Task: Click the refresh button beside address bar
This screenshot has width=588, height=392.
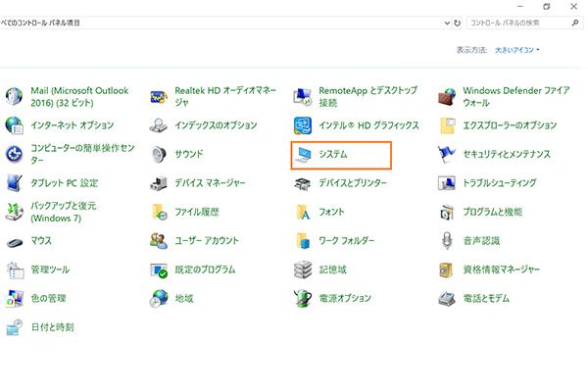Action: (457, 22)
